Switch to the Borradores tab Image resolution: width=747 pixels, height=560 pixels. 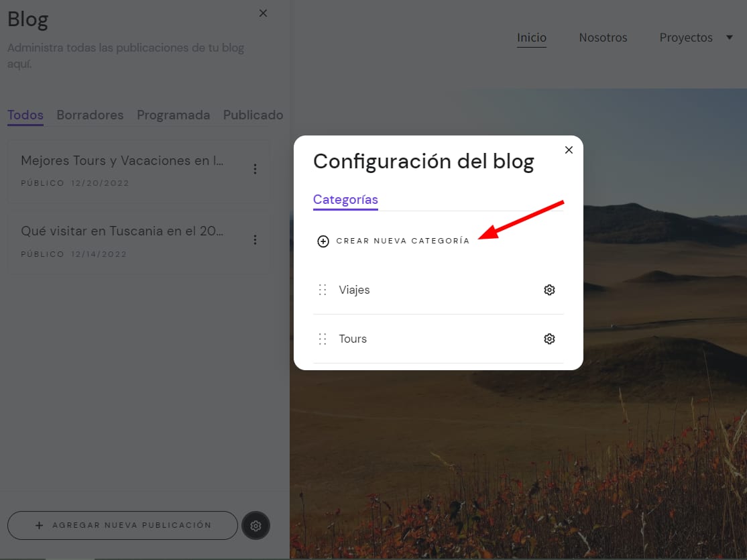tap(90, 115)
